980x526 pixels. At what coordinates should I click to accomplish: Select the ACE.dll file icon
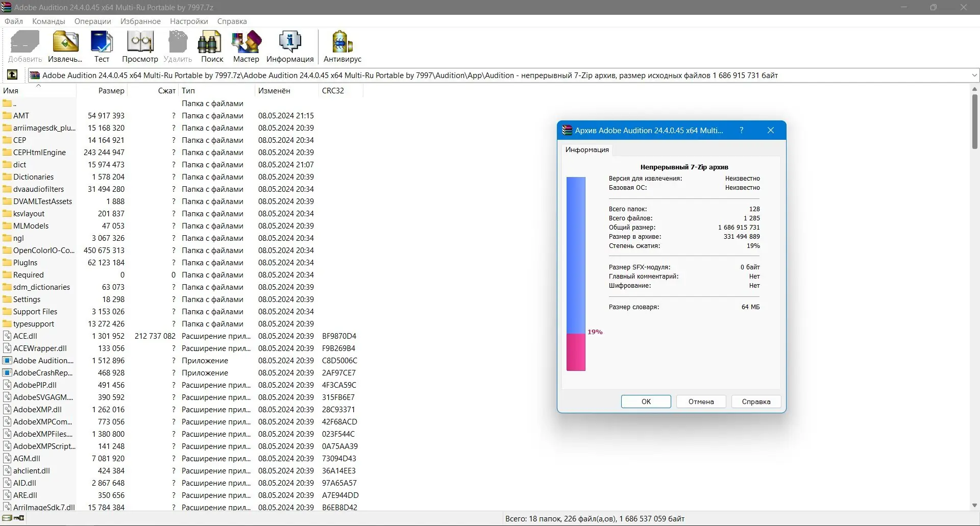(x=7, y=336)
